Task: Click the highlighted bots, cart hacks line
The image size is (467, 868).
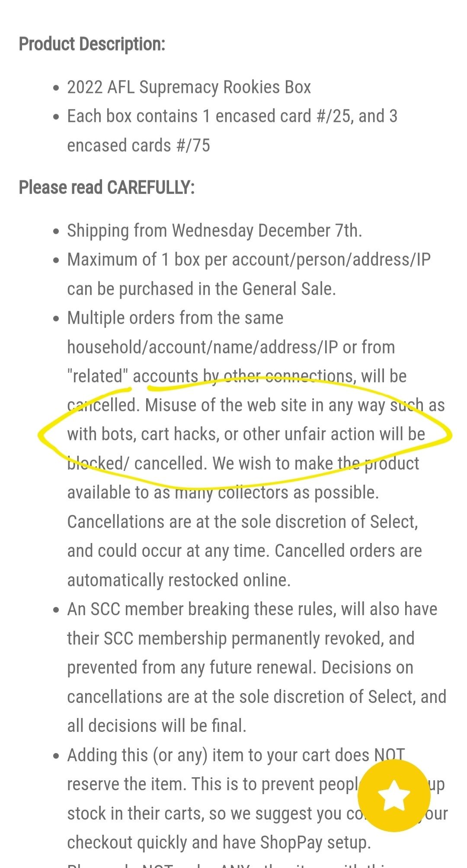Action: tap(246, 434)
